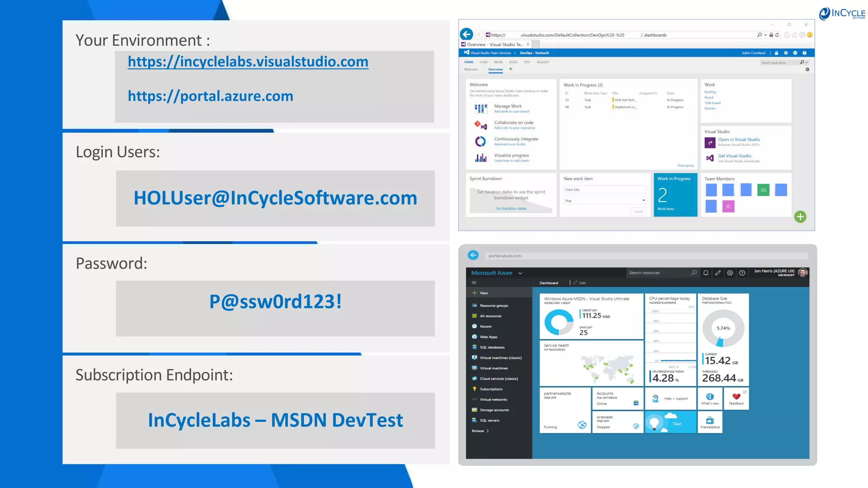
Task: Open the BUILD hub menu item
Action: click(513, 62)
